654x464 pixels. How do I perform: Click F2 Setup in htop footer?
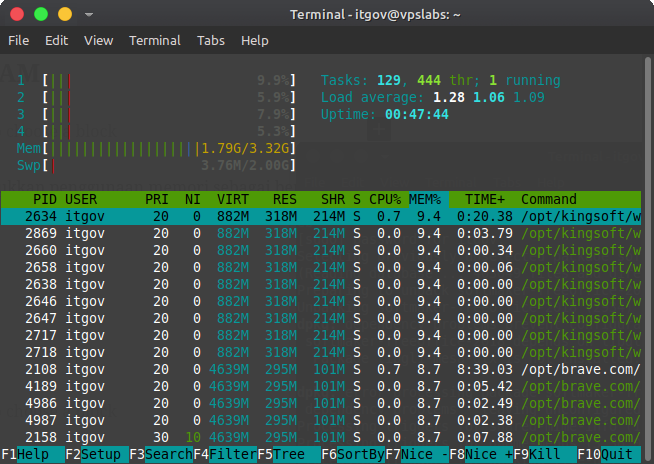[97, 454]
